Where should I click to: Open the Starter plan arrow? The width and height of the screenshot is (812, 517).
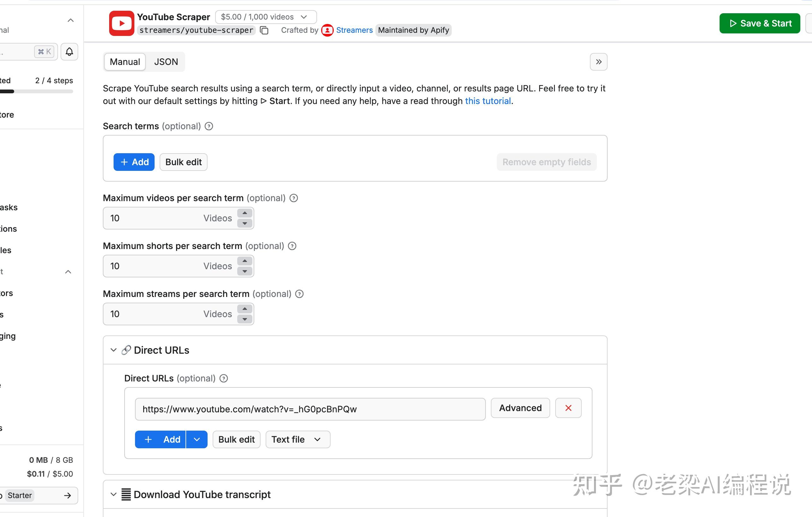(x=68, y=495)
